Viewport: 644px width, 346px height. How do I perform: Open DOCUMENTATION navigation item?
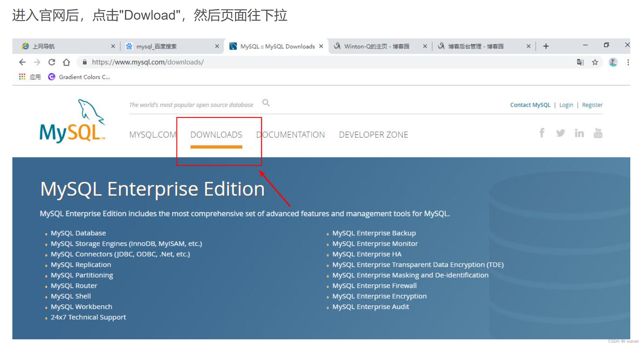[291, 135]
